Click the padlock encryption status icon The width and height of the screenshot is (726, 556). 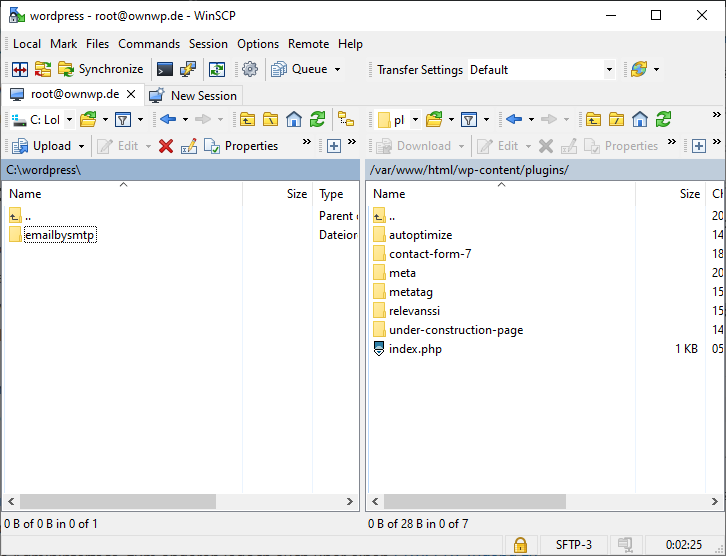[520, 545]
